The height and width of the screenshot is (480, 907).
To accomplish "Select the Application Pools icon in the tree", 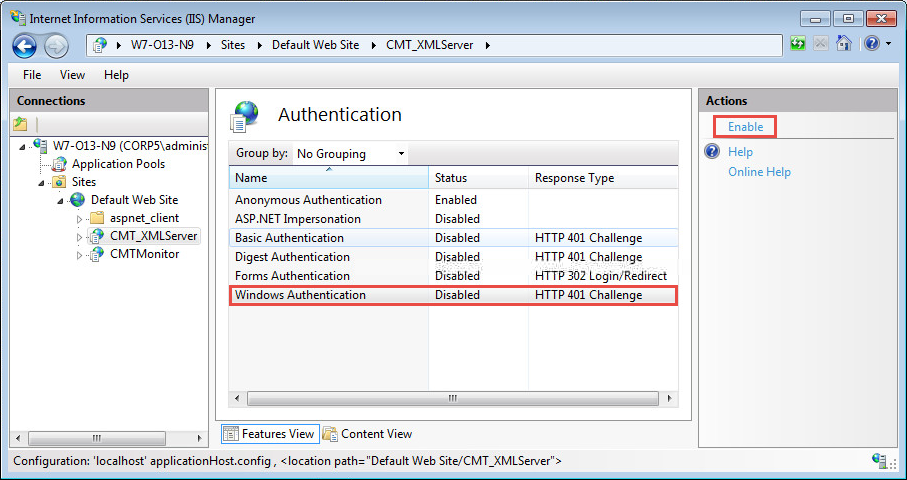I will click(x=60, y=164).
